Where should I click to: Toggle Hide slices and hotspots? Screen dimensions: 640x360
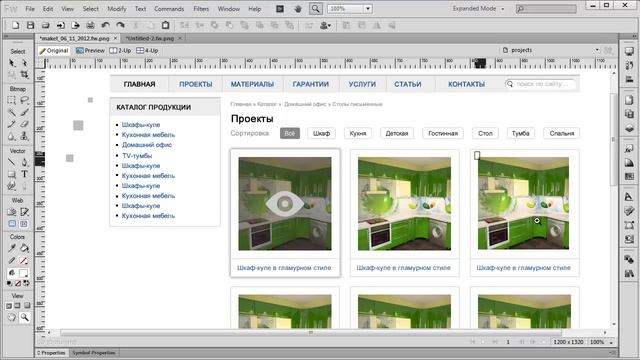tap(12, 224)
